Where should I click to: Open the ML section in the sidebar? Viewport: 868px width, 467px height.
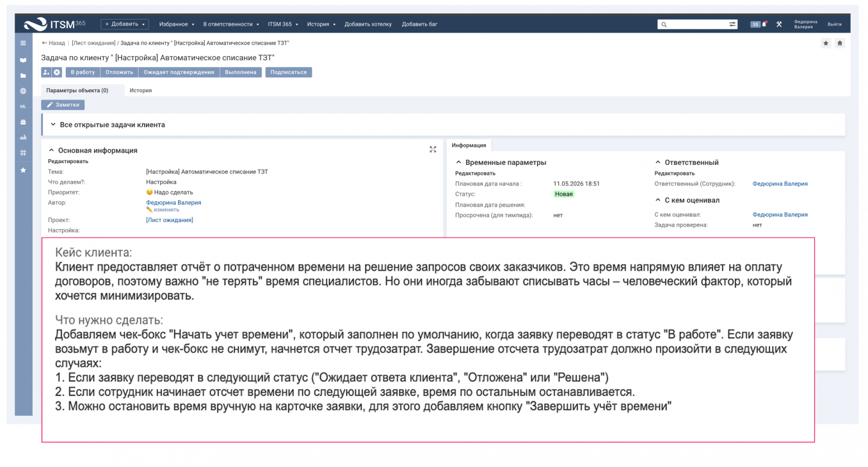pos(23,106)
